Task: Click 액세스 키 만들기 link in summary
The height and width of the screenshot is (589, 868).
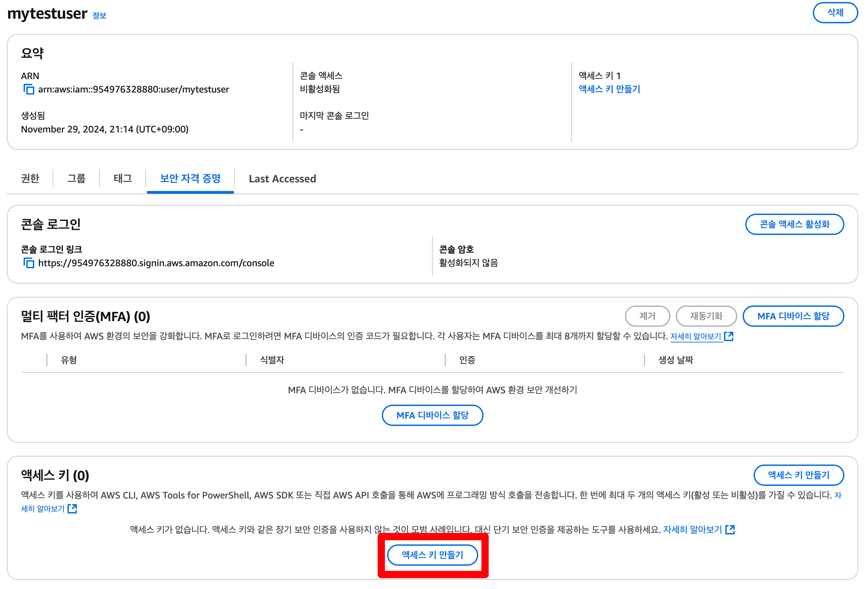Action: [x=609, y=89]
